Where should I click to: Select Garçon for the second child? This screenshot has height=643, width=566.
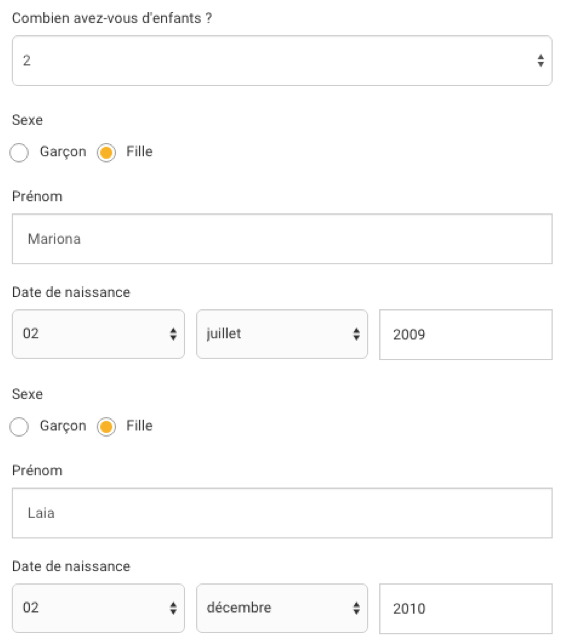(x=19, y=426)
